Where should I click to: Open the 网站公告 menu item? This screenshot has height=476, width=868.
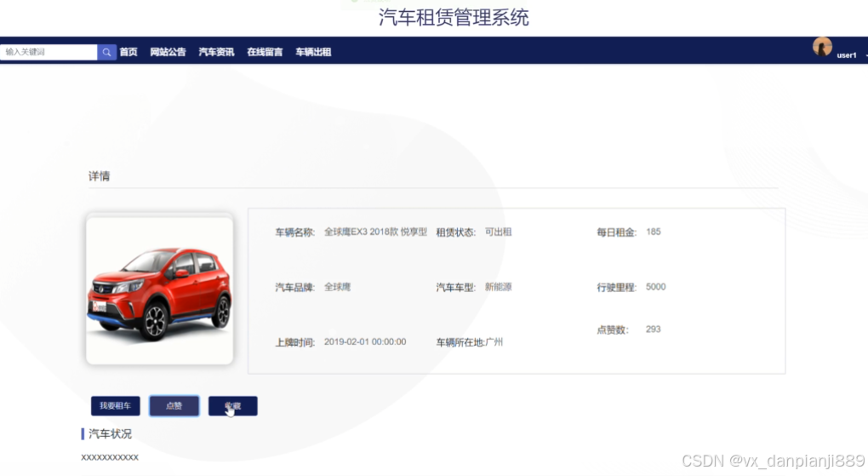pyautogui.click(x=168, y=52)
